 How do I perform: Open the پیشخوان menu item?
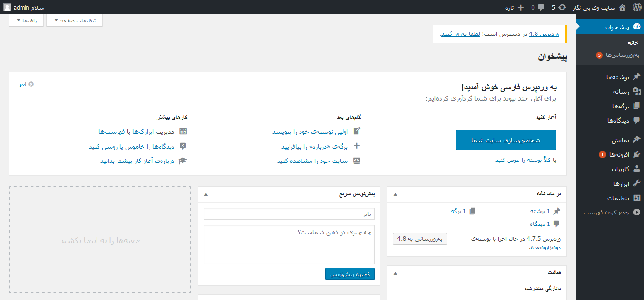(610, 27)
